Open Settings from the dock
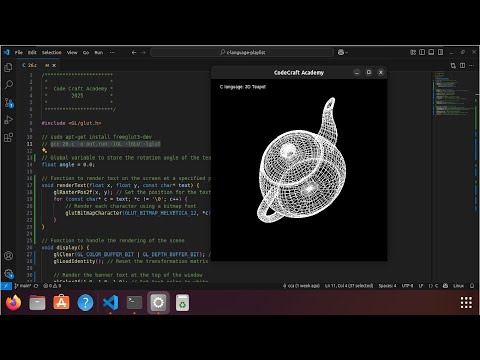The height and width of the screenshot is (360, 480). pos(158,303)
